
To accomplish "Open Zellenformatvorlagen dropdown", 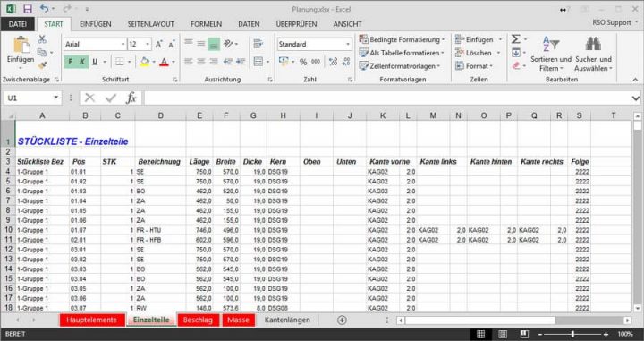I will click(400, 65).
